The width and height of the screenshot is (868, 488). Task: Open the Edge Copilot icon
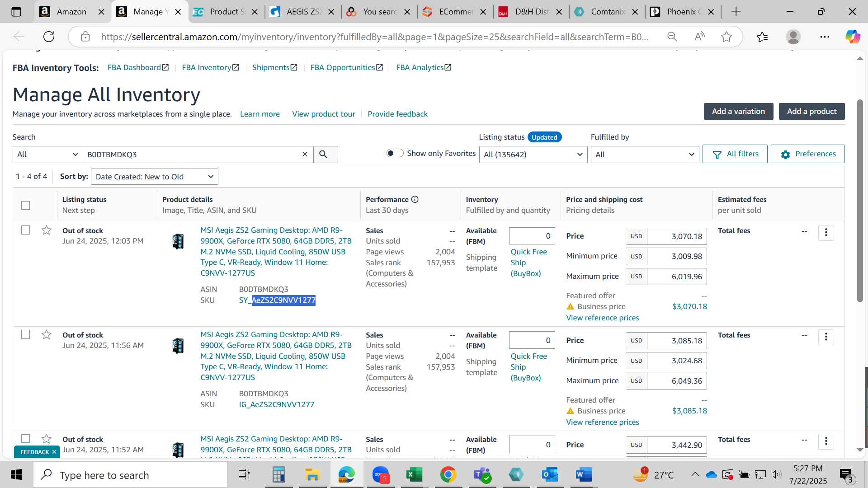click(x=853, y=37)
